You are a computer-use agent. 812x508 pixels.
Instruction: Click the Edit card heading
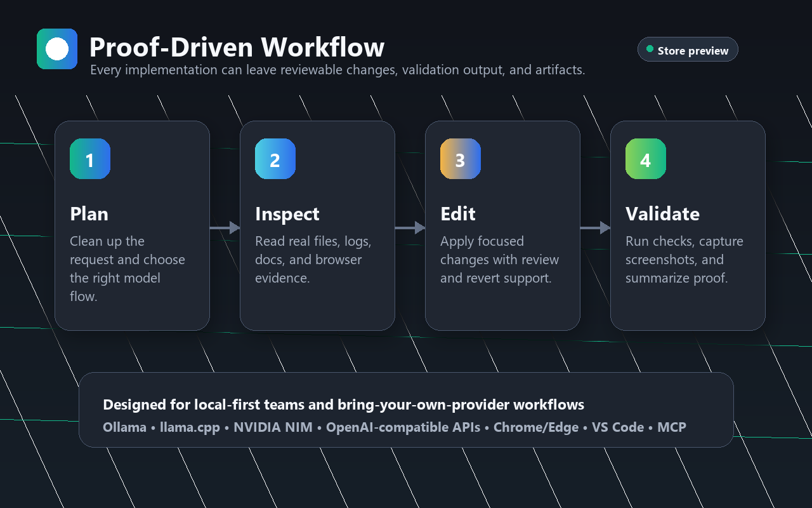pyautogui.click(x=458, y=214)
